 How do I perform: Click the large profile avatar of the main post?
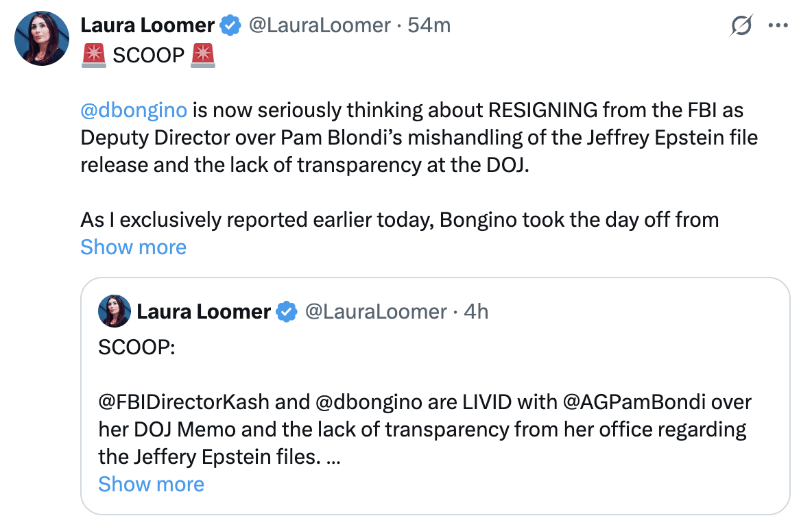coord(42,38)
